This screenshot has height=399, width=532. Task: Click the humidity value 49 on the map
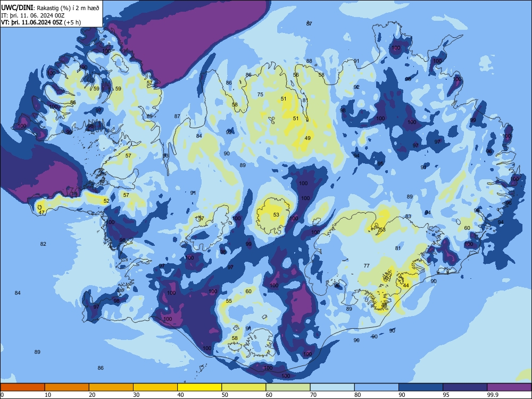click(307, 138)
